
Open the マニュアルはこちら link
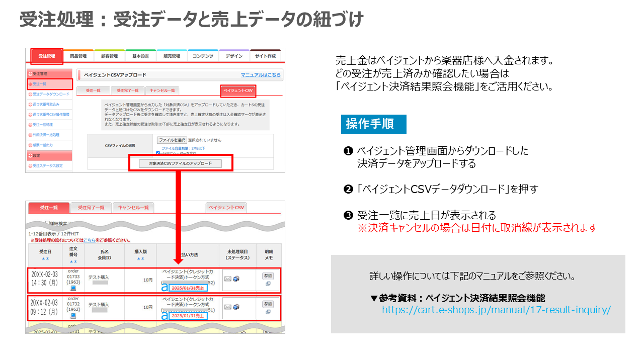[260, 75]
